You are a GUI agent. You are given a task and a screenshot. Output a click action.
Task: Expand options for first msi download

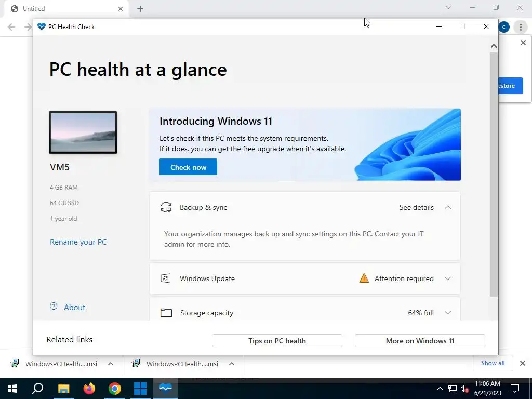click(x=111, y=364)
